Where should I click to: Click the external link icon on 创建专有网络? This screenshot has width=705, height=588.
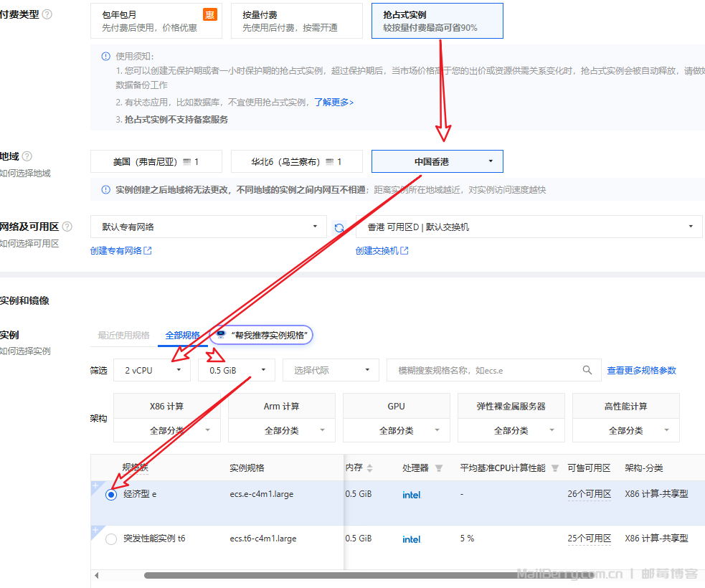pos(146,250)
